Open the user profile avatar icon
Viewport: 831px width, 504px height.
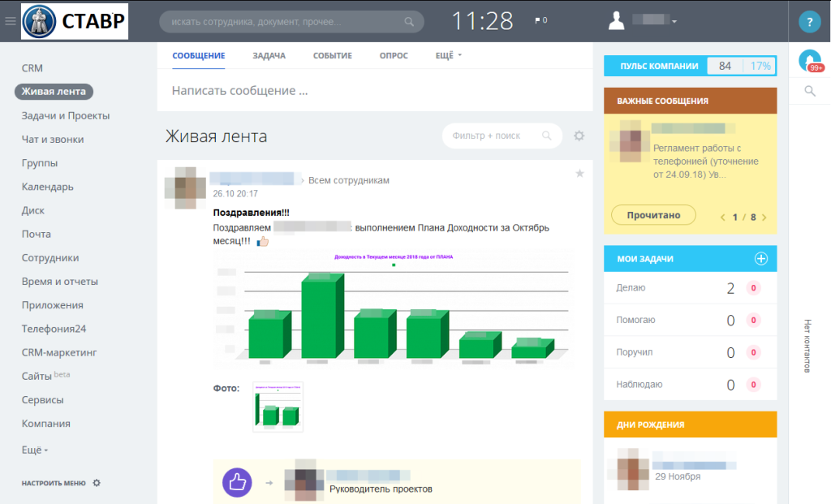pyautogui.click(x=617, y=20)
